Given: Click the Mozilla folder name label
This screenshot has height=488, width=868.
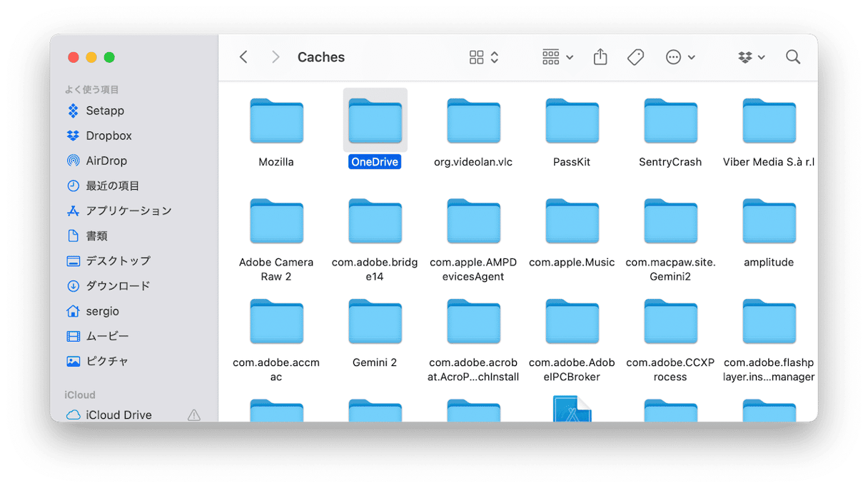Looking at the screenshot, I should point(276,162).
